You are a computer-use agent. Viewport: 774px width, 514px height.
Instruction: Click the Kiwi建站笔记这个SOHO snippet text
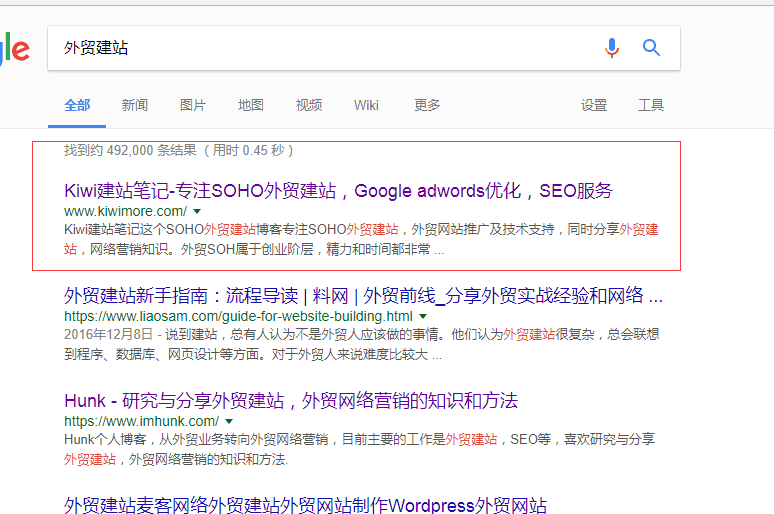pyautogui.click(x=361, y=239)
